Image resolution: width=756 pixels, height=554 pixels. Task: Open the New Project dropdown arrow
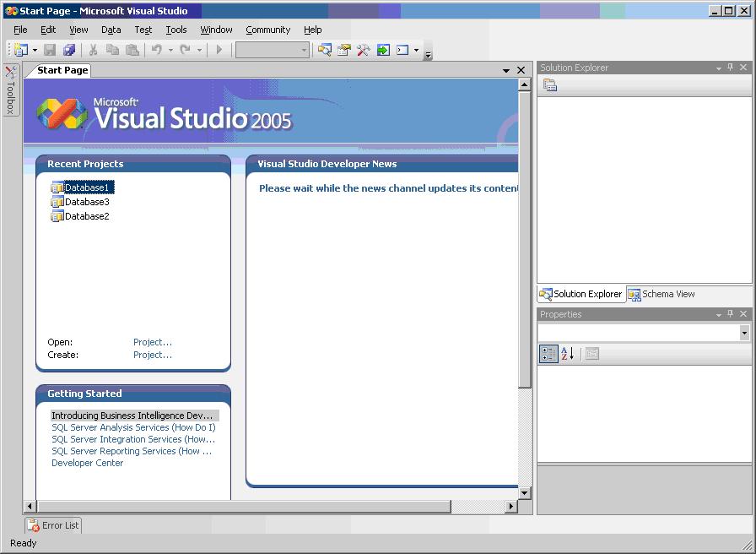35,50
